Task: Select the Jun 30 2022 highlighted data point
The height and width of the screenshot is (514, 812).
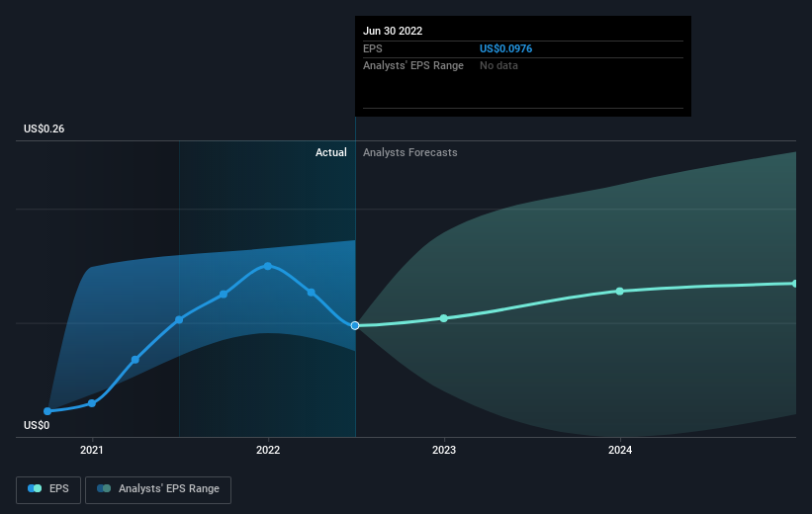Action: 355,325
